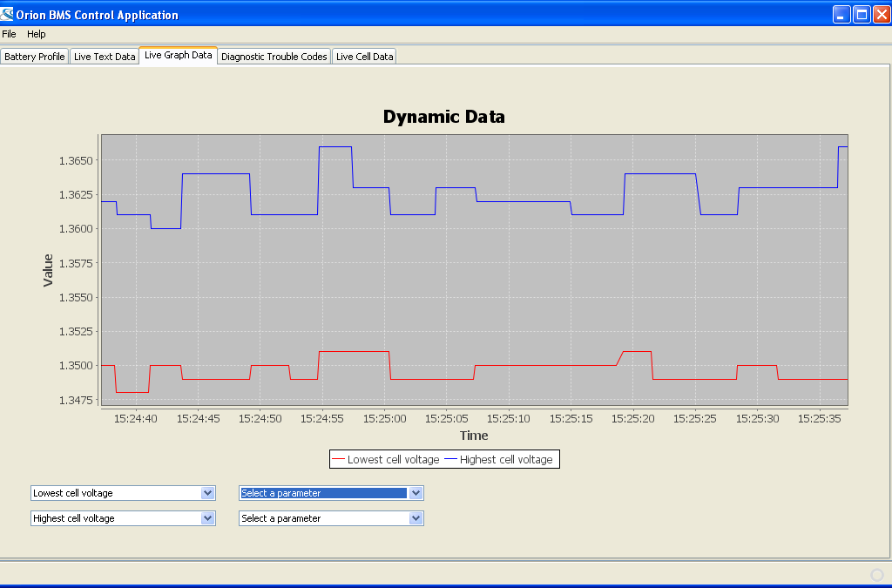Click the 1.3525 value tick label
The width and height of the screenshot is (892, 588).
[76, 332]
